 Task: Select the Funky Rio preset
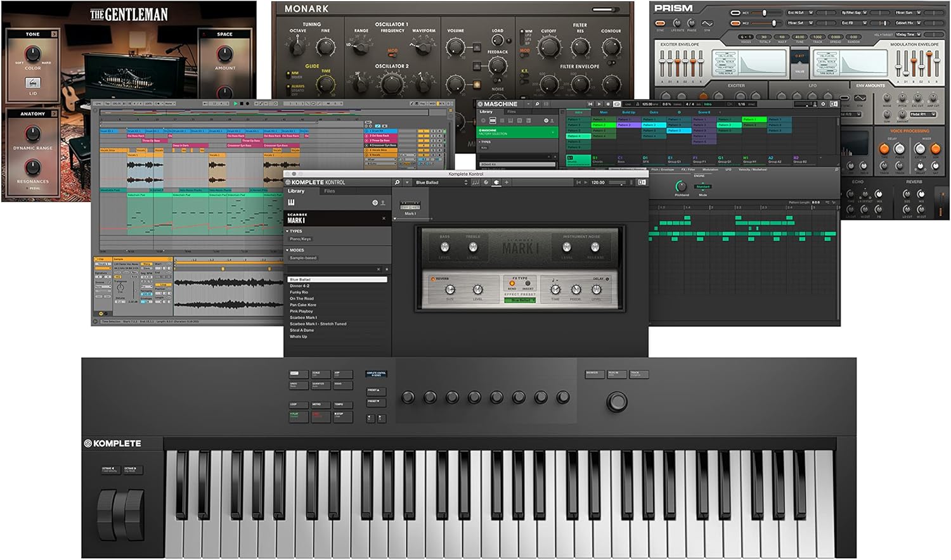pyautogui.click(x=299, y=292)
